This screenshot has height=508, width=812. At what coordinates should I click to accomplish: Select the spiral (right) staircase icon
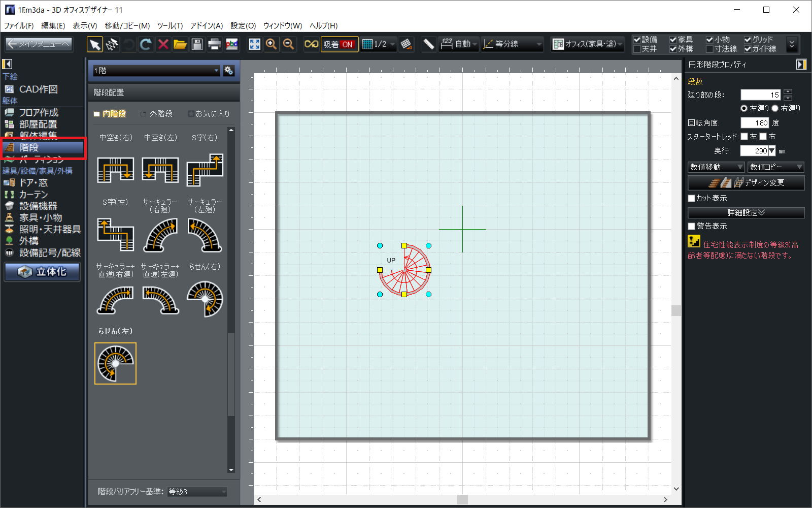(205, 299)
